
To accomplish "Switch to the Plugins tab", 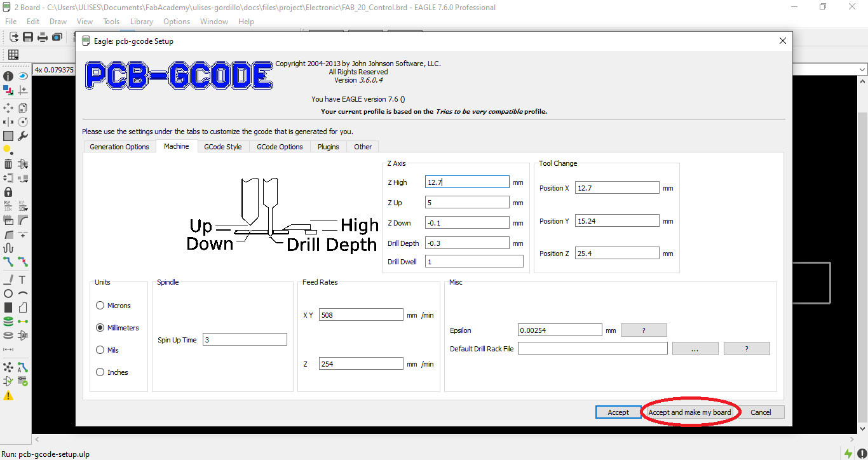I will (x=329, y=147).
